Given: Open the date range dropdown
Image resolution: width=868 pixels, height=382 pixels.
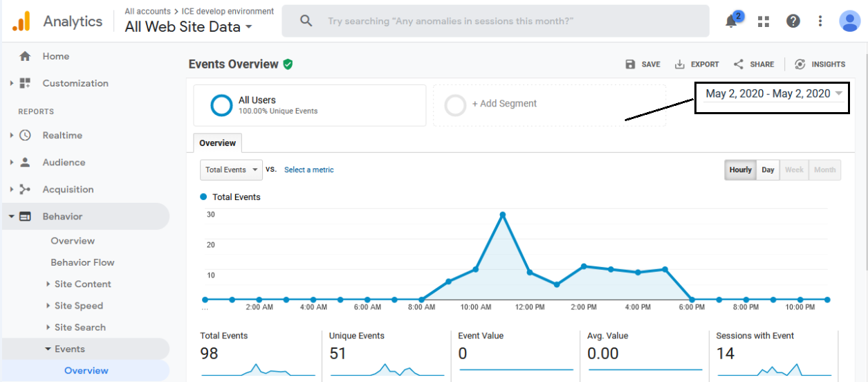Looking at the screenshot, I should tap(773, 94).
